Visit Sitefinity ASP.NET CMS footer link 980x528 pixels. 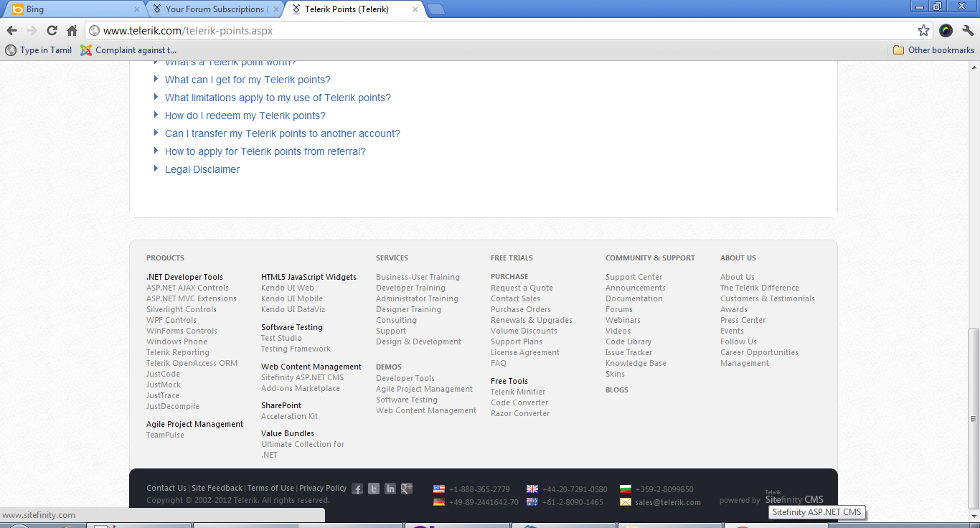(x=302, y=377)
